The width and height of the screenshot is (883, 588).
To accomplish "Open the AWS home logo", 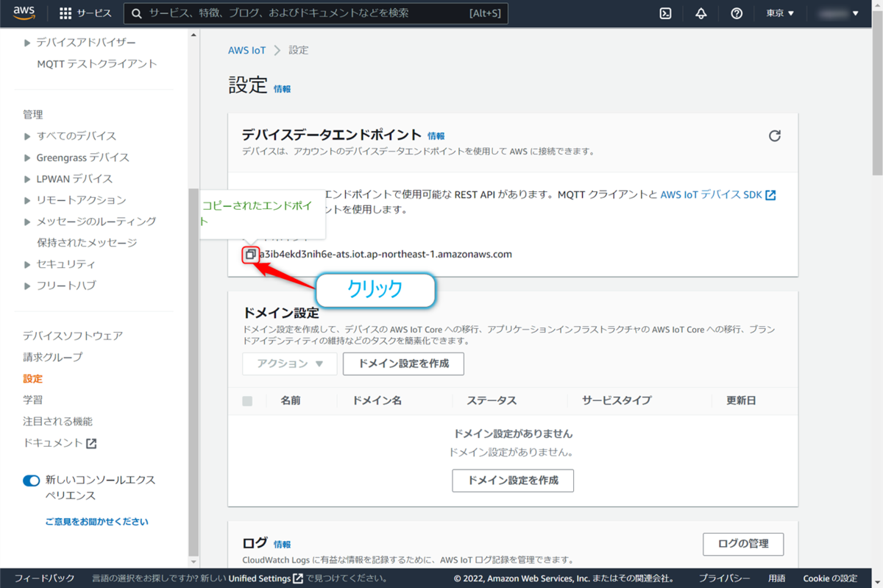I will tap(24, 13).
